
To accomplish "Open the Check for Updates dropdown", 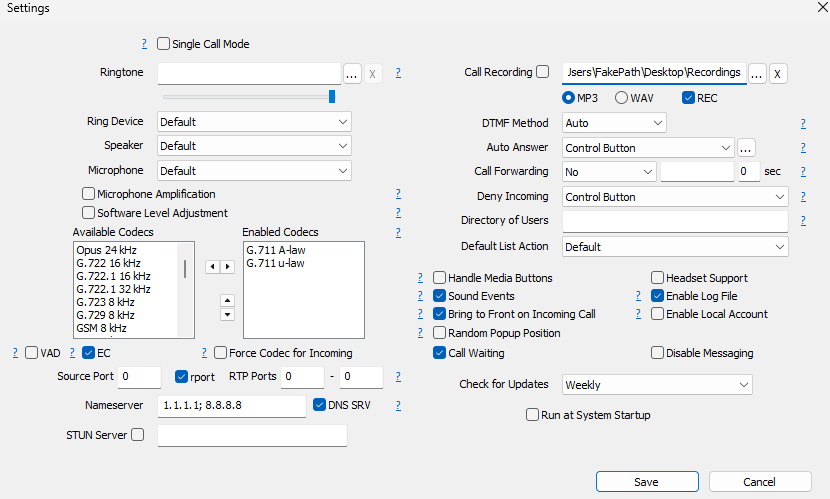I will [x=656, y=385].
